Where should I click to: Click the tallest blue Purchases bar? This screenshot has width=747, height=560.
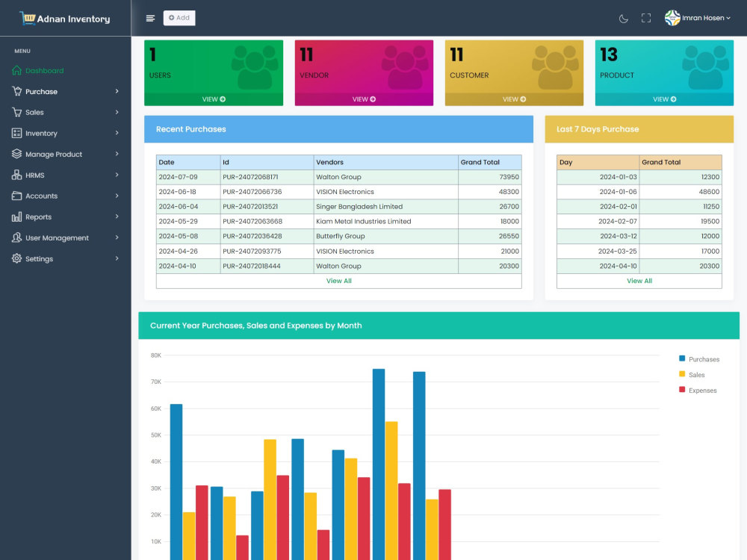(x=379, y=464)
